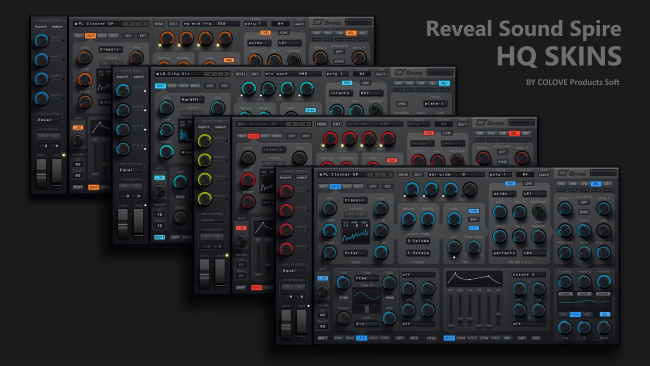Switch to the highlighted DEL effects tab
The width and height of the screenshot is (650, 366).
pyautogui.click(x=596, y=184)
